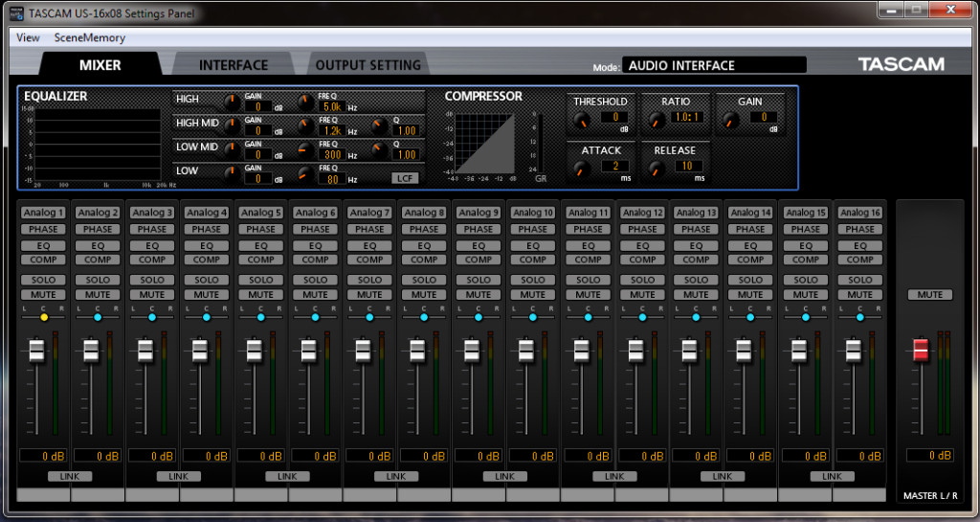Click the yellow pan slider on Analog 1
The height and width of the screenshot is (522, 980).
pos(44,318)
